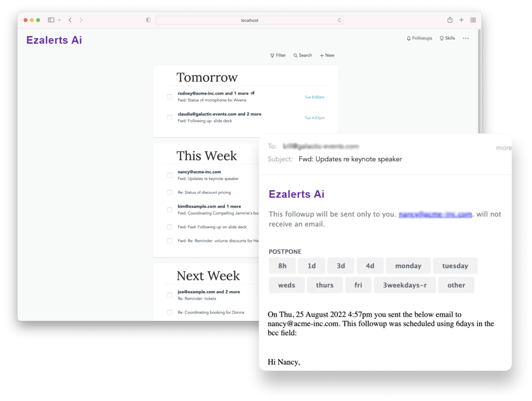Click the Tomorrow section heading

[207, 77]
